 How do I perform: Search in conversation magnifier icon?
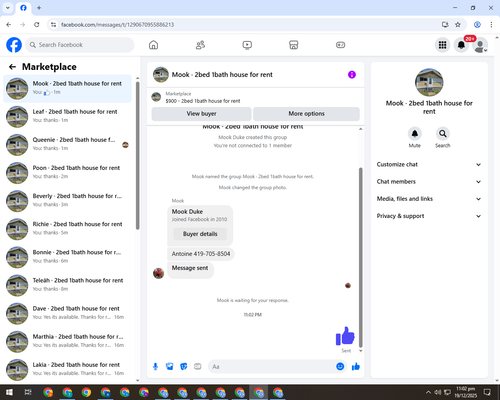coord(443,134)
